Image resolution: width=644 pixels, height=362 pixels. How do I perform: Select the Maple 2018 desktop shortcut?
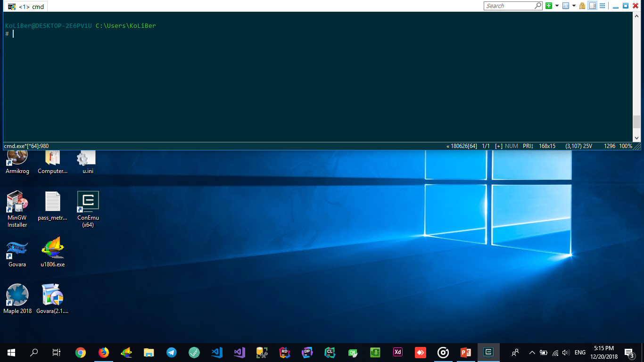tap(17, 299)
